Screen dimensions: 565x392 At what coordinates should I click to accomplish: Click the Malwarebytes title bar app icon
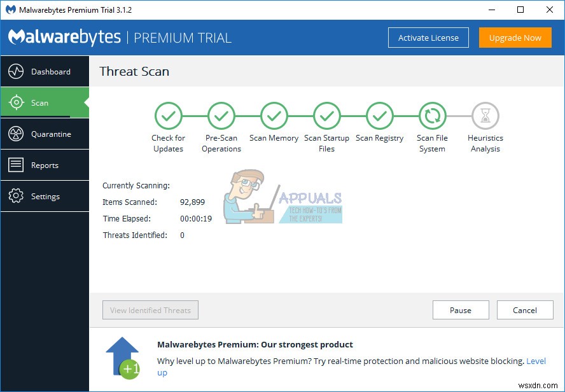(10, 10)
